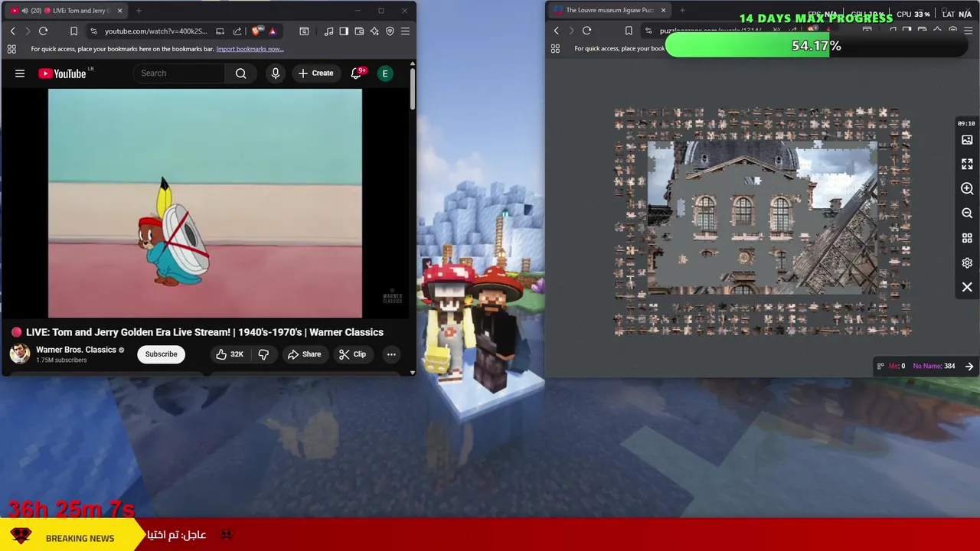
Task: Reload the YouTube page
Action: tap(43, 31)
